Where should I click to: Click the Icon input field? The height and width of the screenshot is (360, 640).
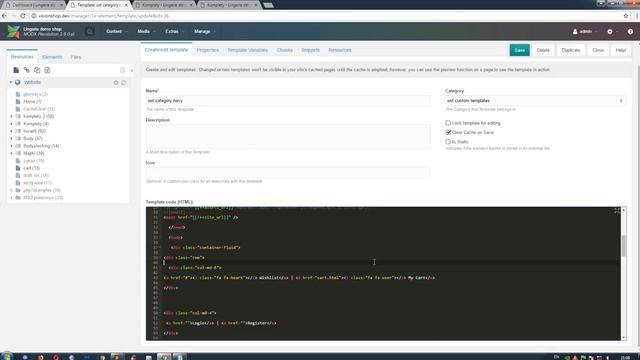coord(288,173)
